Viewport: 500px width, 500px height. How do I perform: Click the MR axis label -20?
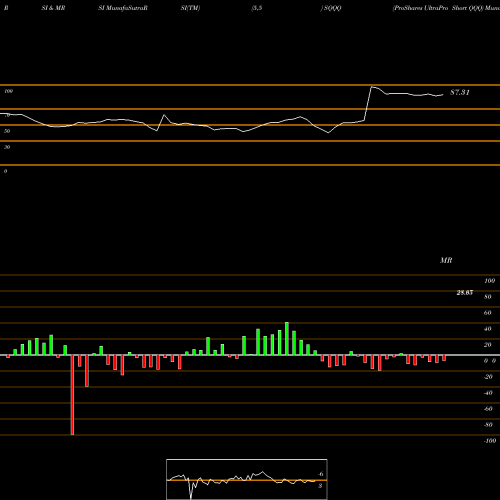click(x=488, y=377)
